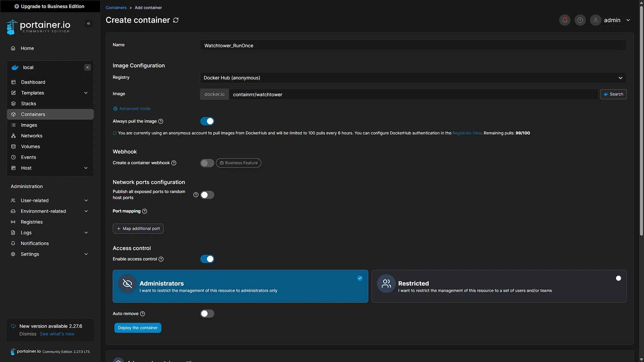This screenshot has height=362, width=644.
Task: Go to Home in sidebar
Action: [50, 48]
